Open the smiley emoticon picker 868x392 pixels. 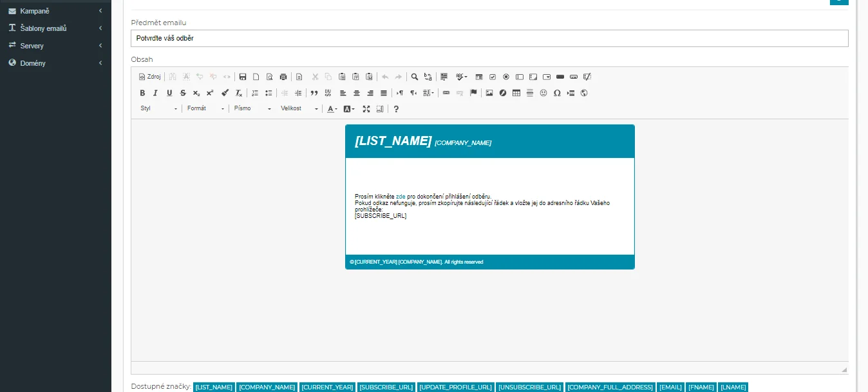tap(543, 93)
